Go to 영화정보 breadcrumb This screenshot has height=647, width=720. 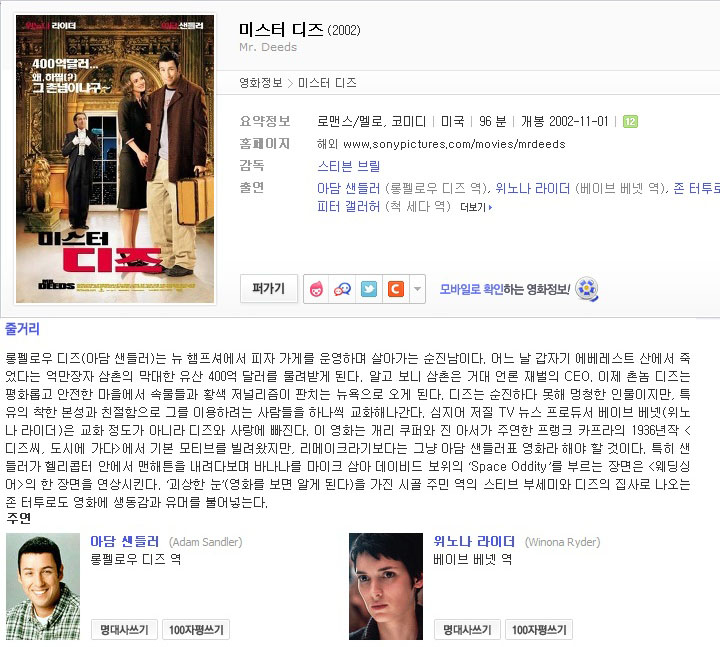(x=260, y=83)
